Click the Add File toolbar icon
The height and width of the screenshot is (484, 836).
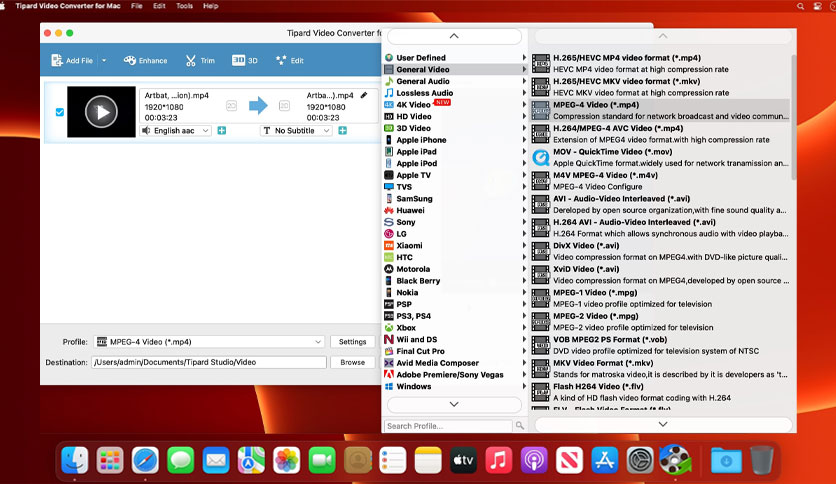tap(57, 60)
